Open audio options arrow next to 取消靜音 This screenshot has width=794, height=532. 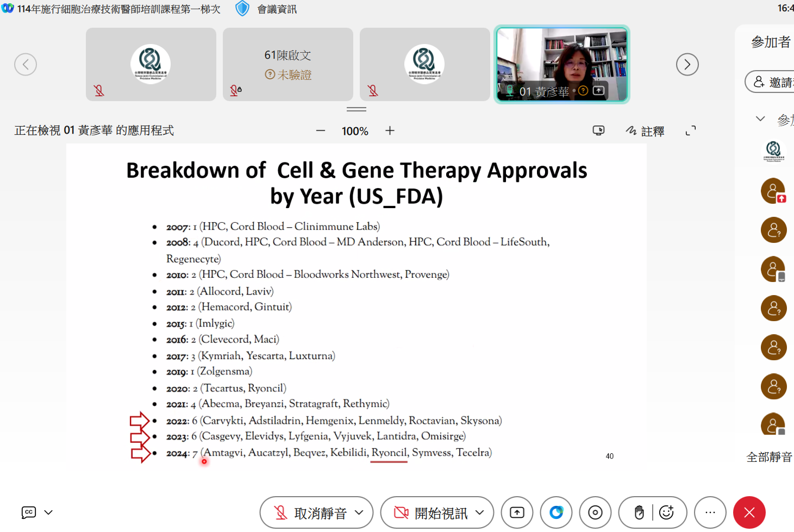(x=359, y=512)
